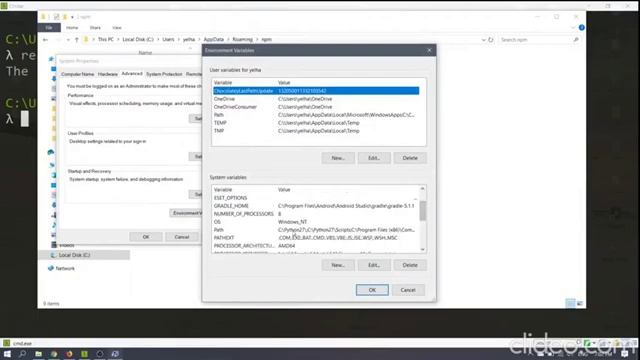Select NUMBER_OF_PROCESSORS system variable row
This screenshot has width=640, height=360.
tap(315, 214)
